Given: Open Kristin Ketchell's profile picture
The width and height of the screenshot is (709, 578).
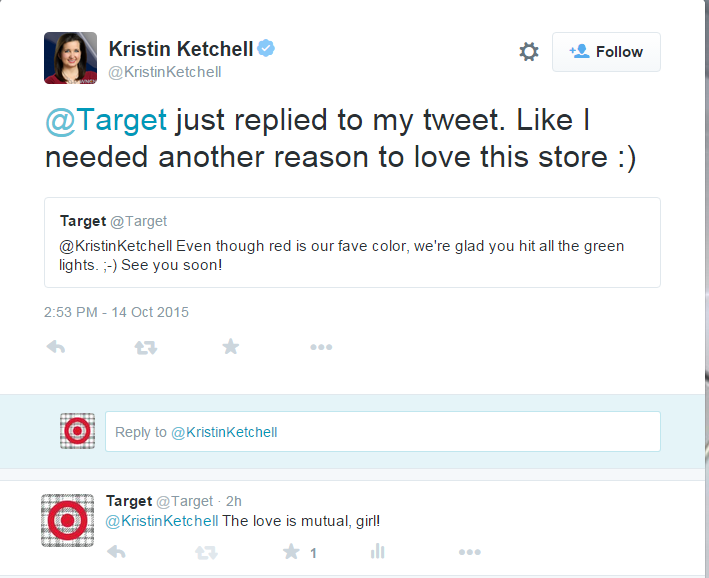Looking at the screenshot, I should (70, 58).
